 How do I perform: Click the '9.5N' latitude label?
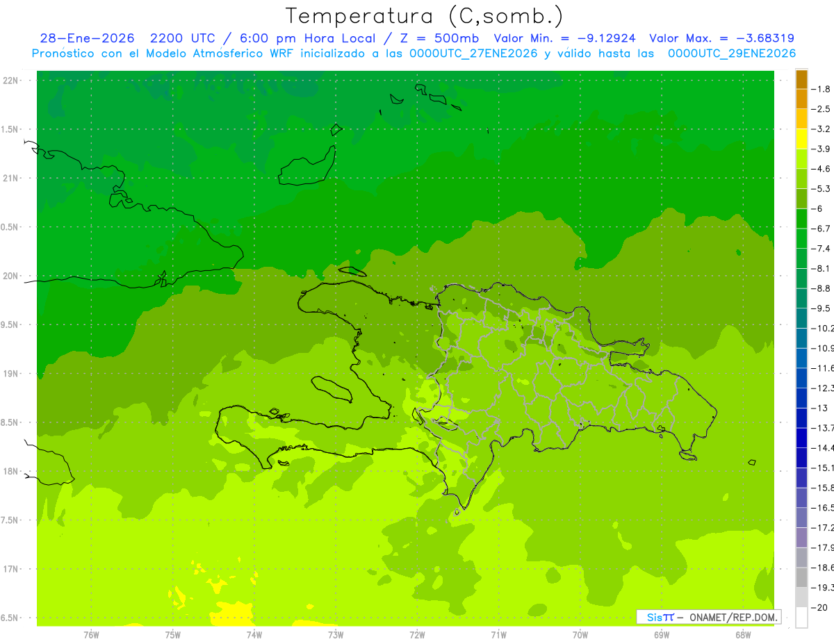(x=9, y=324)
